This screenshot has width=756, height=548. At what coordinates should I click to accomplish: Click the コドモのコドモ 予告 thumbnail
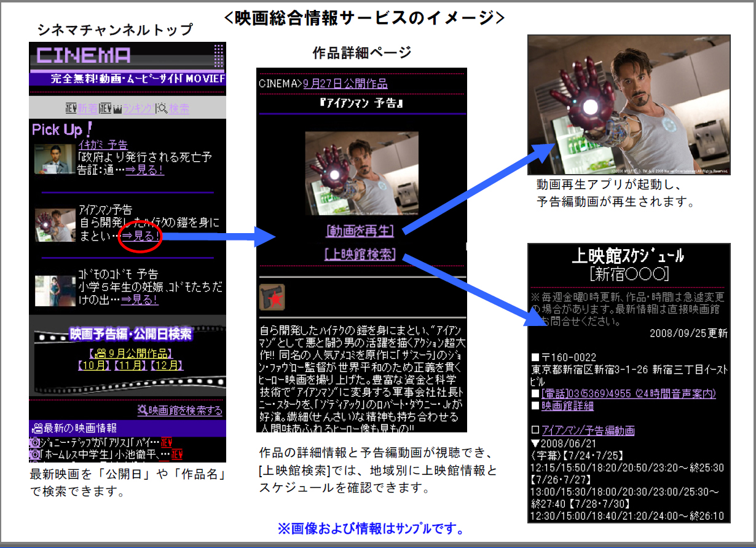[x=54, y=290]
